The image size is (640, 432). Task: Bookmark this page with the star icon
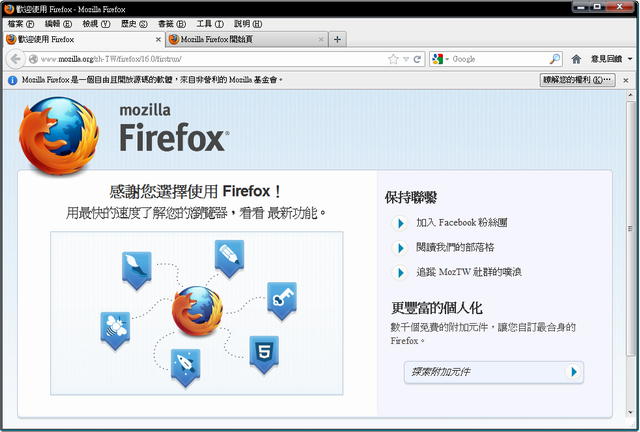(x=393, y=59)
